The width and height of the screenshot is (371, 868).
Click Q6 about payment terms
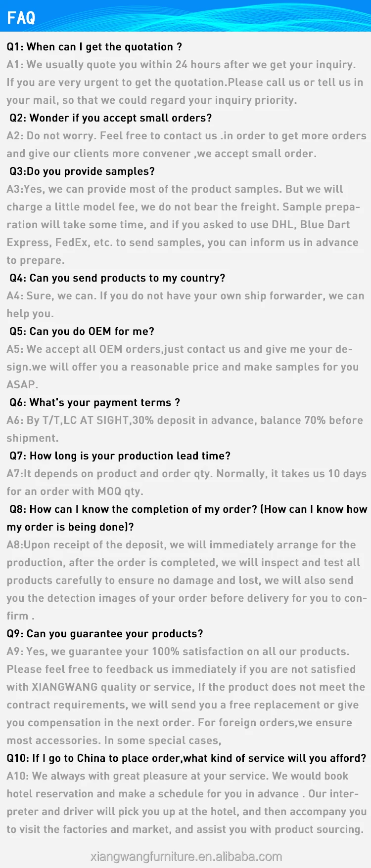94,403
